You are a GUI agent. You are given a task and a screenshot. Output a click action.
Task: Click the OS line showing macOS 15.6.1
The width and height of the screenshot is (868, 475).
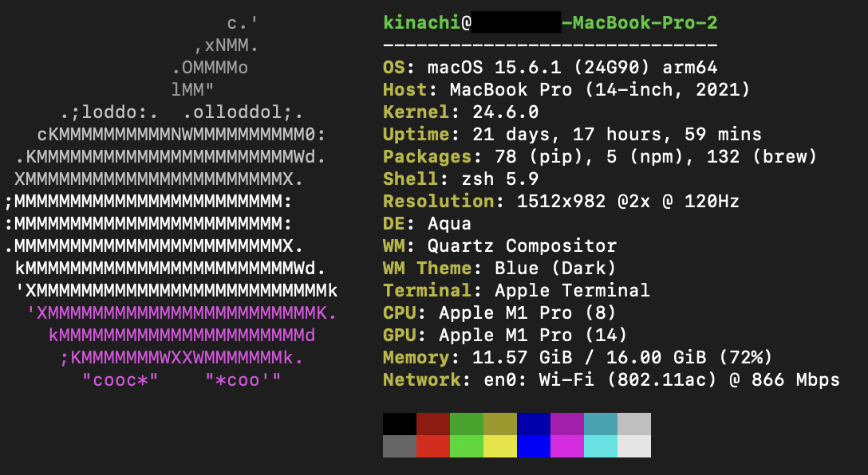(x=550, y=68)
